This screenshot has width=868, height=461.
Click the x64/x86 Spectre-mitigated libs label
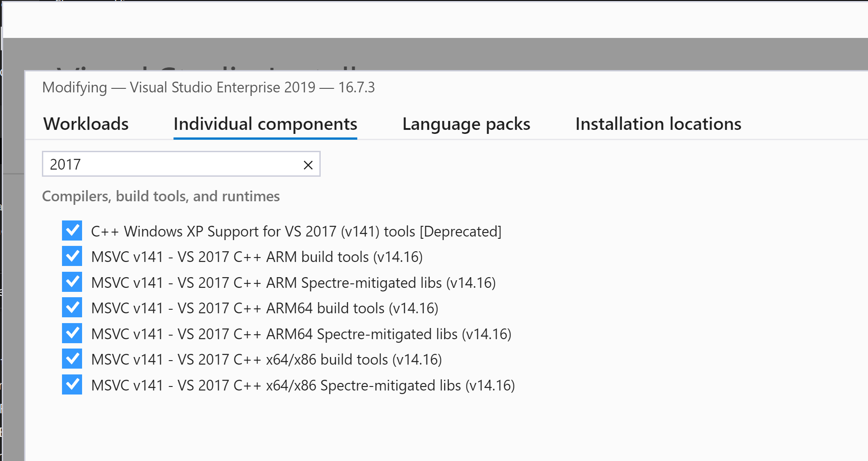point(303,386)
